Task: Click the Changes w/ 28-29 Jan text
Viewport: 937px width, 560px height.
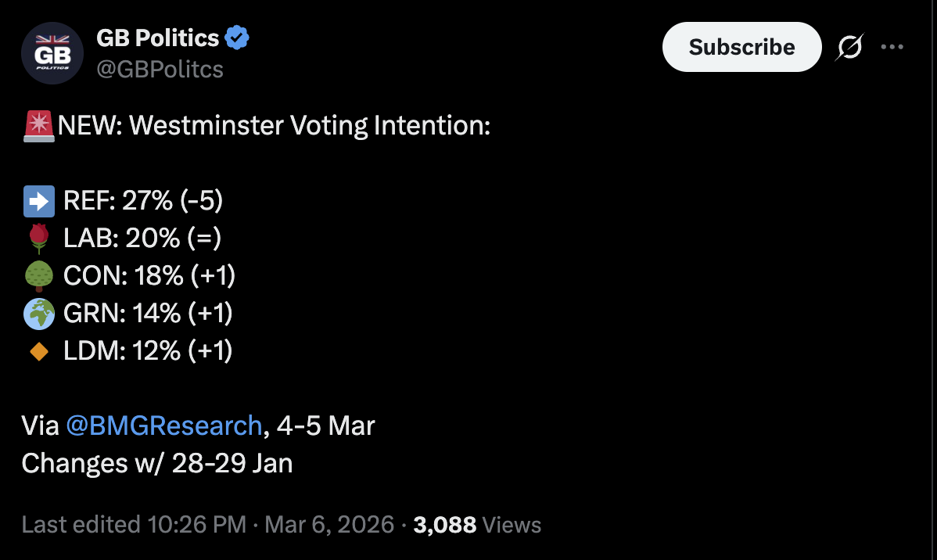Action: [x=157, y=463]
